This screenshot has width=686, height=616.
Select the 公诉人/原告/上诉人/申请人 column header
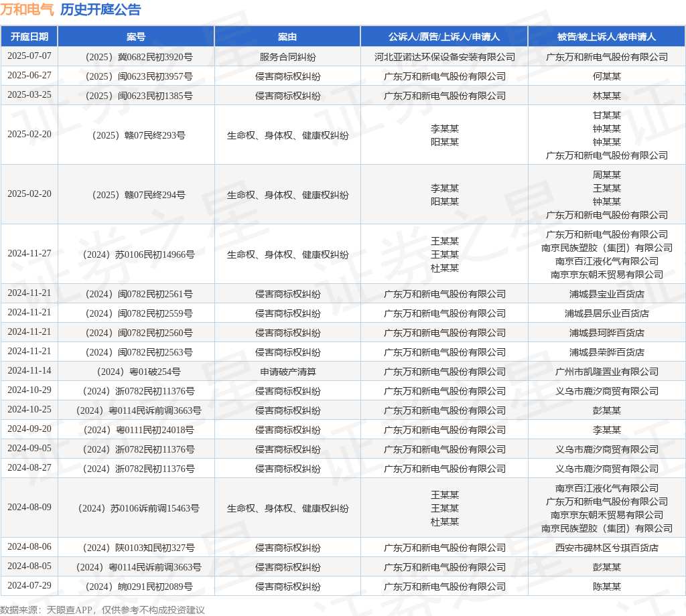444,37
